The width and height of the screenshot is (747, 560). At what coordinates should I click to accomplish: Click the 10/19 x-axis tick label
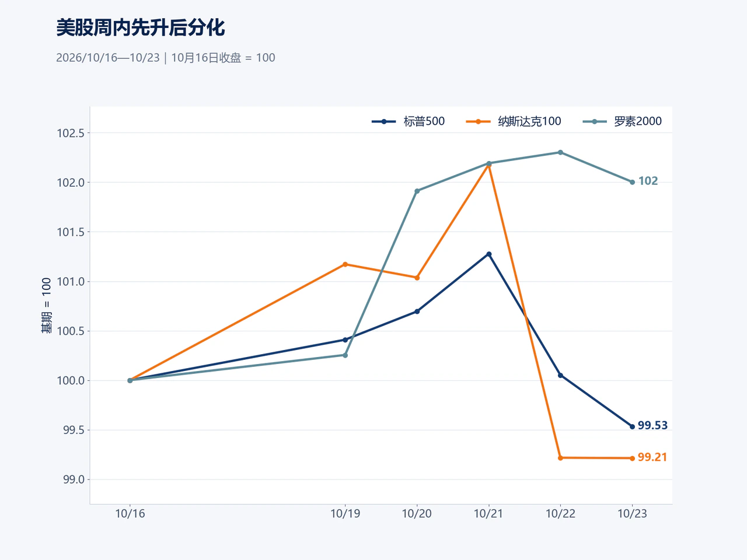click(x=345, y=513)
